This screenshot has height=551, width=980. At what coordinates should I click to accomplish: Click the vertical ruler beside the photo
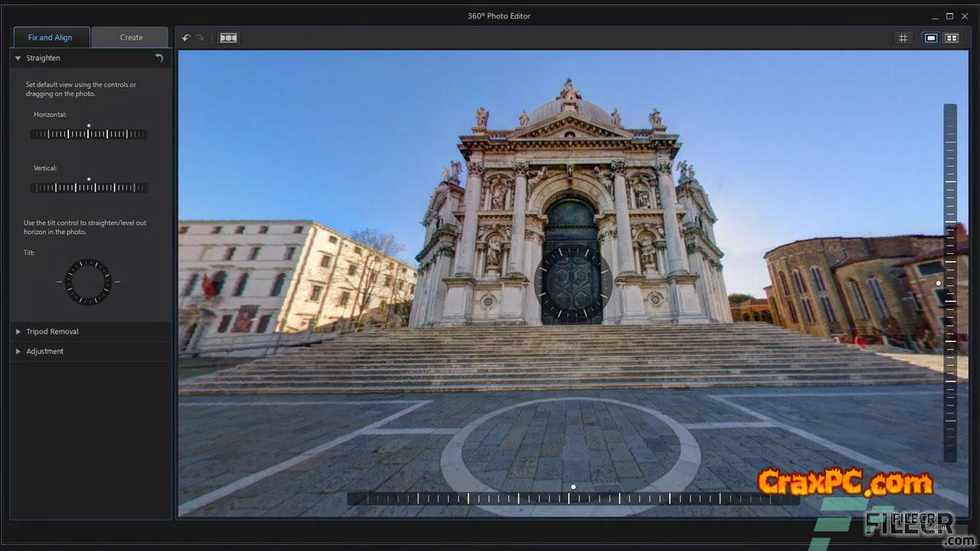click(x=950, y=283)
